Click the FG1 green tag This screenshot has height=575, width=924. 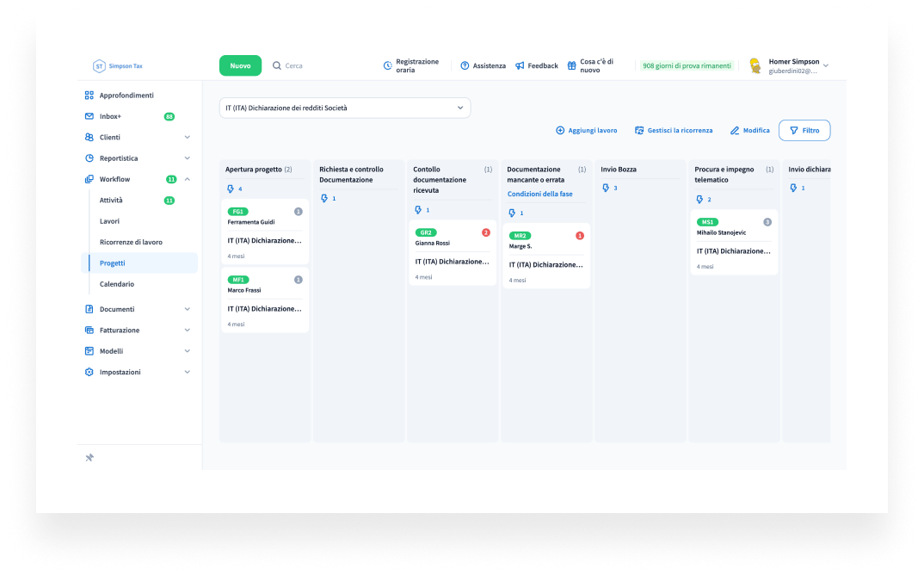point(237,212)
